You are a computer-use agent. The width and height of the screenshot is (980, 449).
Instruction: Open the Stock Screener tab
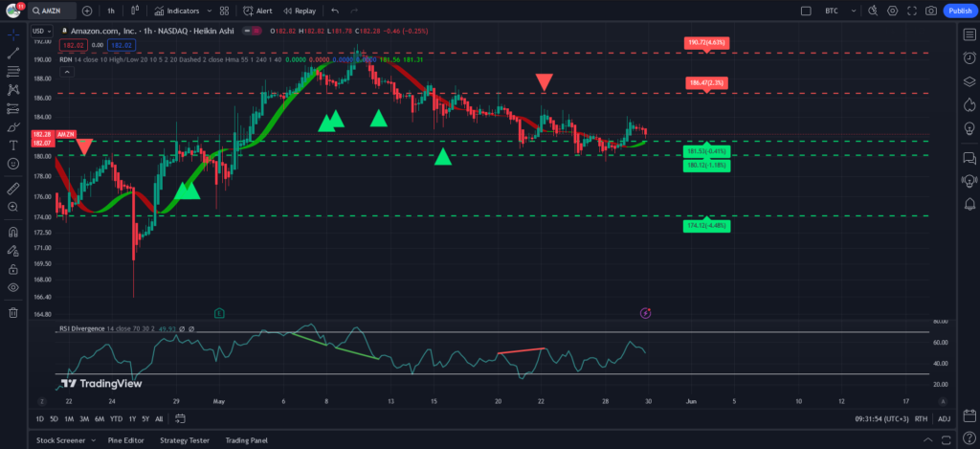pyautogui.click(x=60, y=440)
